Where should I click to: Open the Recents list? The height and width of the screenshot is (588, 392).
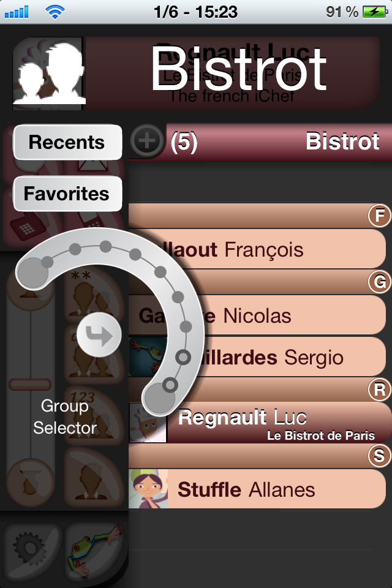coord(67,142)
